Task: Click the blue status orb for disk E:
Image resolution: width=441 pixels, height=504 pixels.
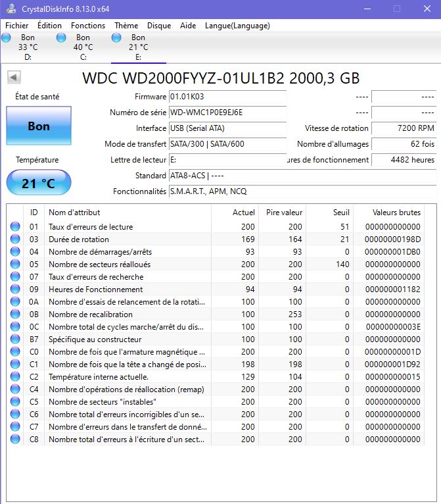Action: 116,38
